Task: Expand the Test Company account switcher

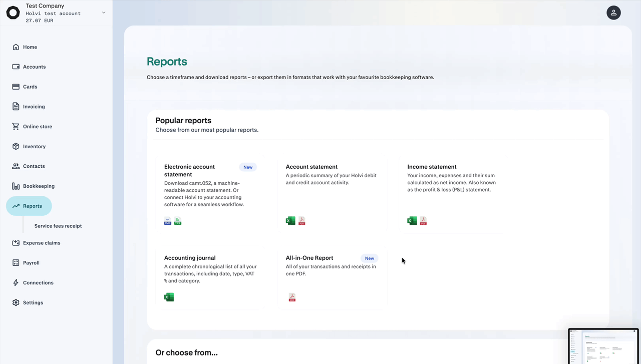Action: pyautogui.click(x=104, y=13)
